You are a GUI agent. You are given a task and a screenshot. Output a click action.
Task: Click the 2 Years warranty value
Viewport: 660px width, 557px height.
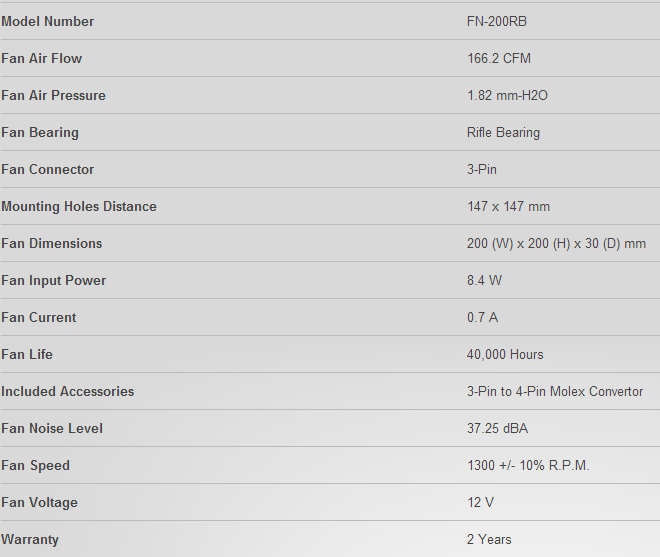(489, 540)
